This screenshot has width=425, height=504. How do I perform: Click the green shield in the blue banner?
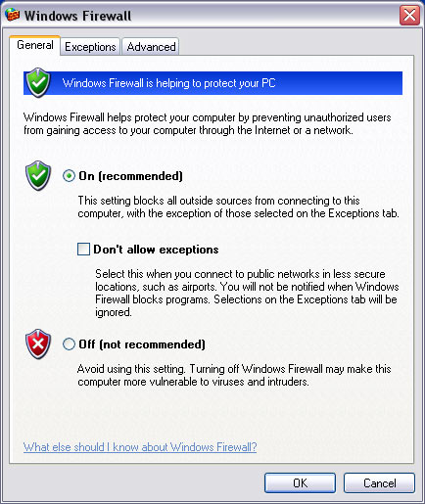tap(38, 82)
